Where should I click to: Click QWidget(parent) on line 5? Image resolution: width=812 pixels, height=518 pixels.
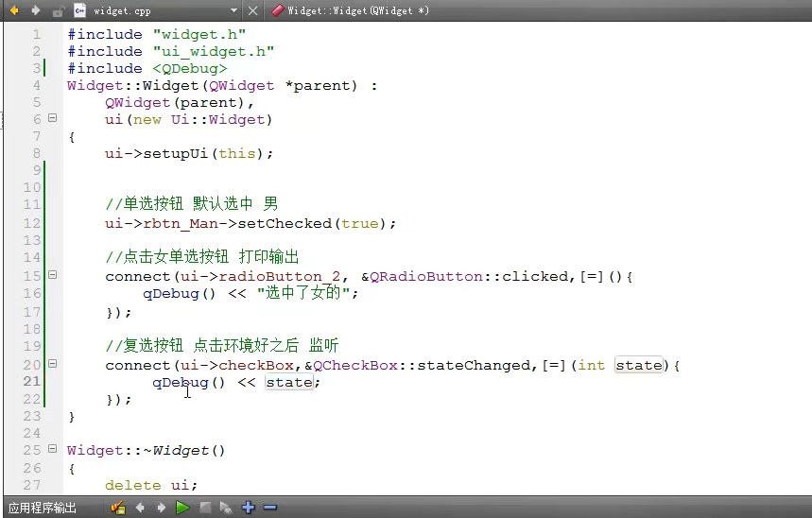point(175,103)
